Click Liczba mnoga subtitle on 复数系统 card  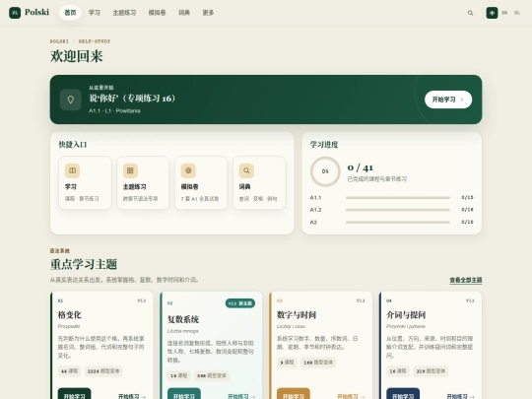click(x=183, y=331)
